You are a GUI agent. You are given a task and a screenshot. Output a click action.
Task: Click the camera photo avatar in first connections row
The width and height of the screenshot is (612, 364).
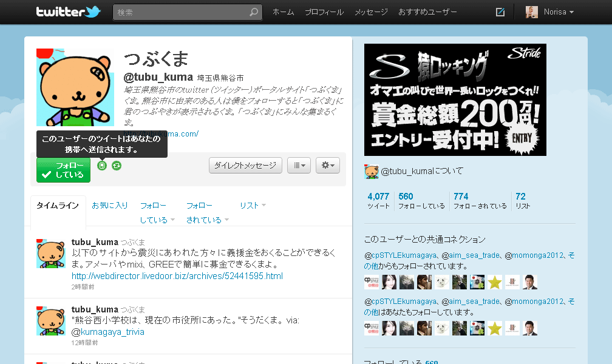[x=477, y=282]
